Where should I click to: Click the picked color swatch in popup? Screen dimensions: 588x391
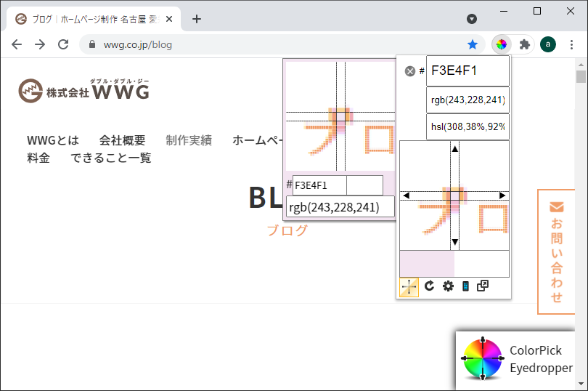pyautogui.click(x=427, y=263)
